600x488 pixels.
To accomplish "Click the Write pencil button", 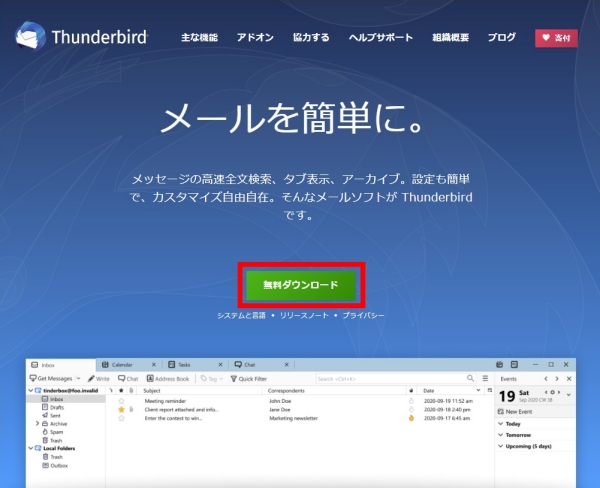I will [x=98, y=379].
